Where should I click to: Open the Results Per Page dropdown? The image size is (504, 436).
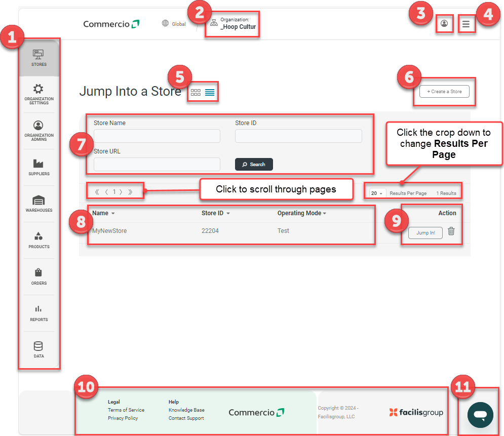[376, 192]
